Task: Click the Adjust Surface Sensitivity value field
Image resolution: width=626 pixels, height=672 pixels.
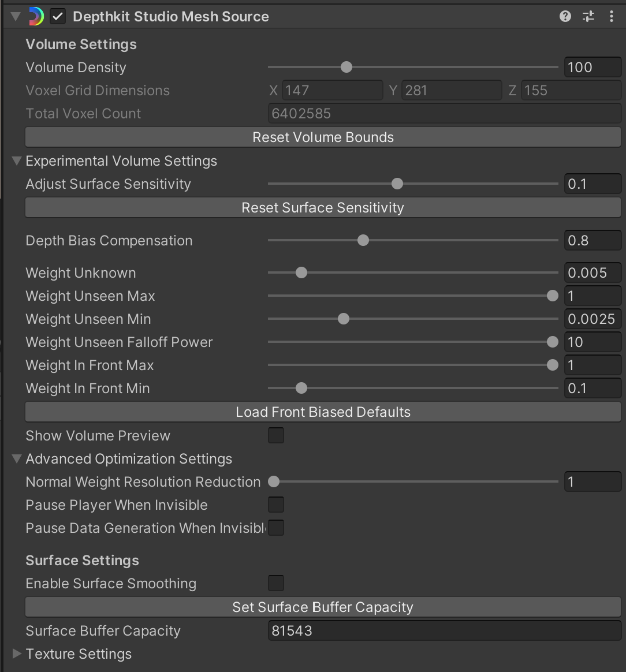Action: [593, 184]
